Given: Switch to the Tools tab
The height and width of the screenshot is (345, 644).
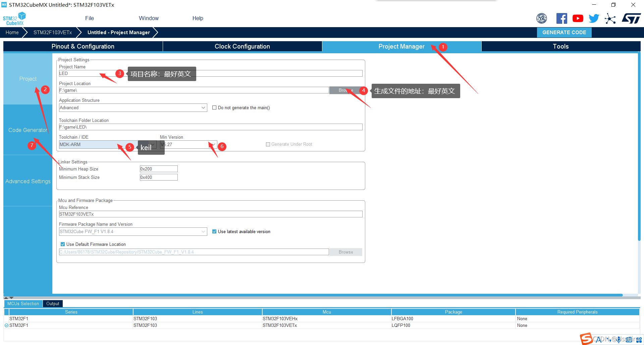Looking at the screenshot, I should tap(561, 46).
